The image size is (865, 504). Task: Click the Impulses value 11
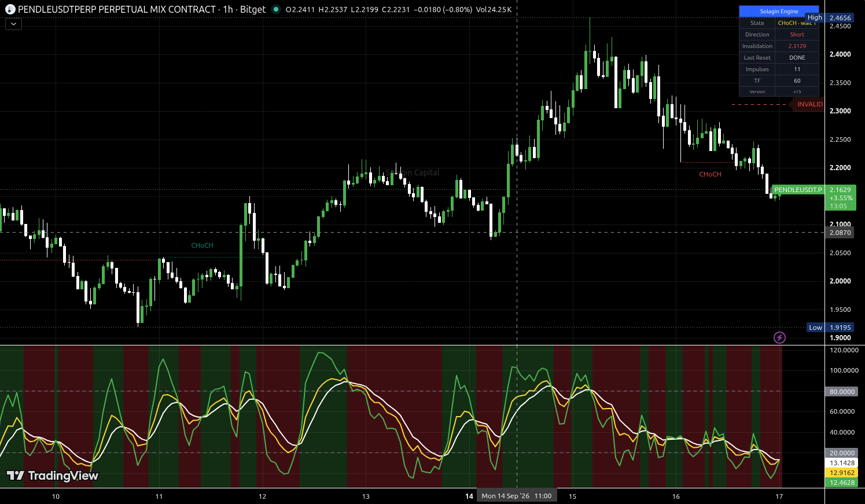797,69
